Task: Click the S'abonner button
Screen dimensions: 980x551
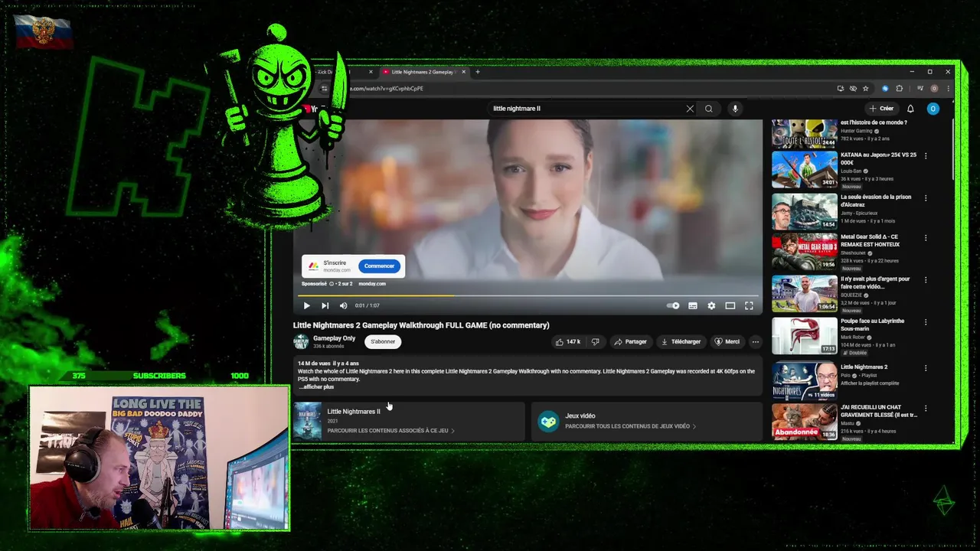Action: [x=383, y=341]
